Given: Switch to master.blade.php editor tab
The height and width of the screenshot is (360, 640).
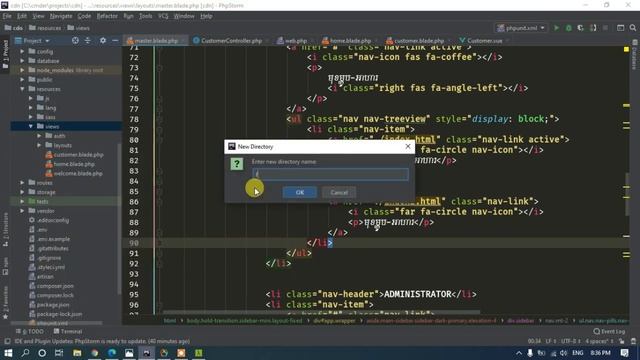Looking at the screenshot, I should point(156,41).
